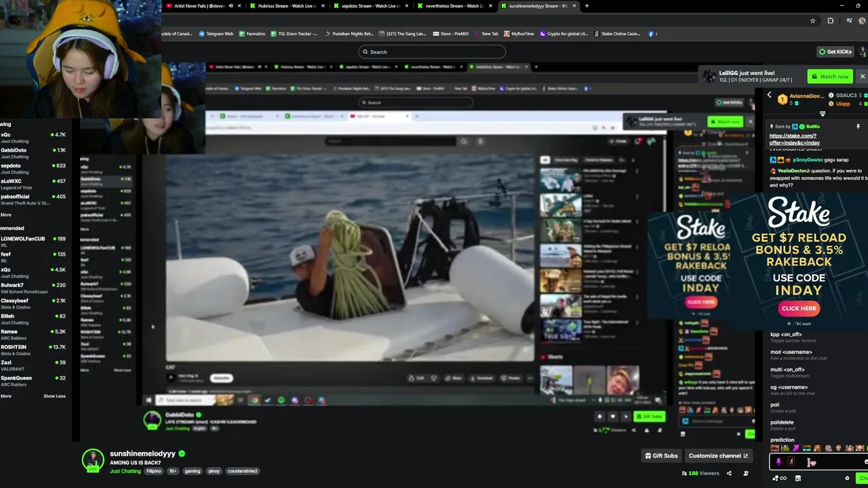The width and height of the screenshot is (868, 488).
Task: Open the stake.com offer link in chat
Action: click(x=794, y=140)
